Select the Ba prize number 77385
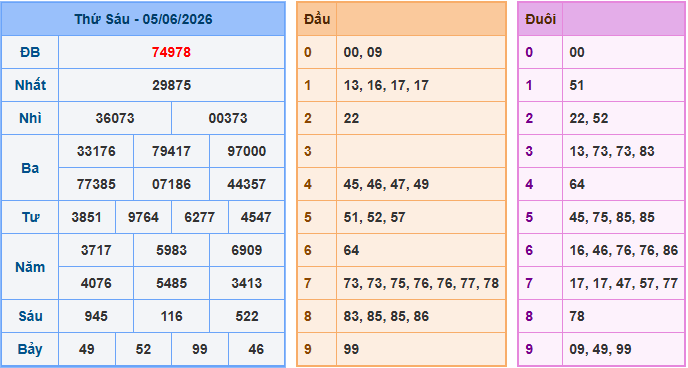Image resolution: width=688 pixels, height=368 pixels. tap(96, 184)
